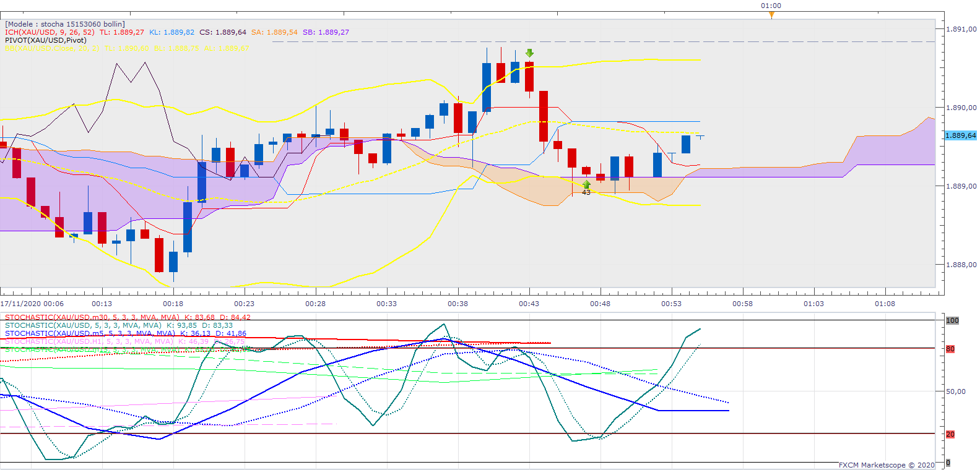Select the ICH(XAU/USD, 9, 26, 52) indicator label
The image size is (980, 470).
click(50, 32)
